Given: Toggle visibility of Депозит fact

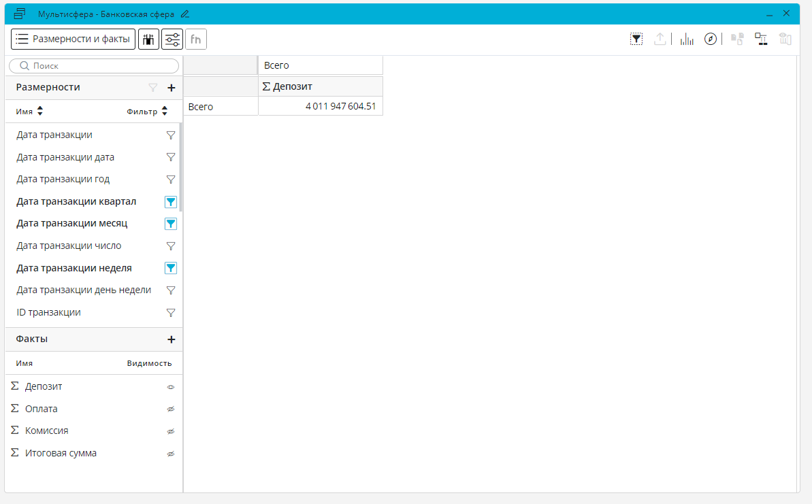Looking at the screenshot, I should [171, 387].
